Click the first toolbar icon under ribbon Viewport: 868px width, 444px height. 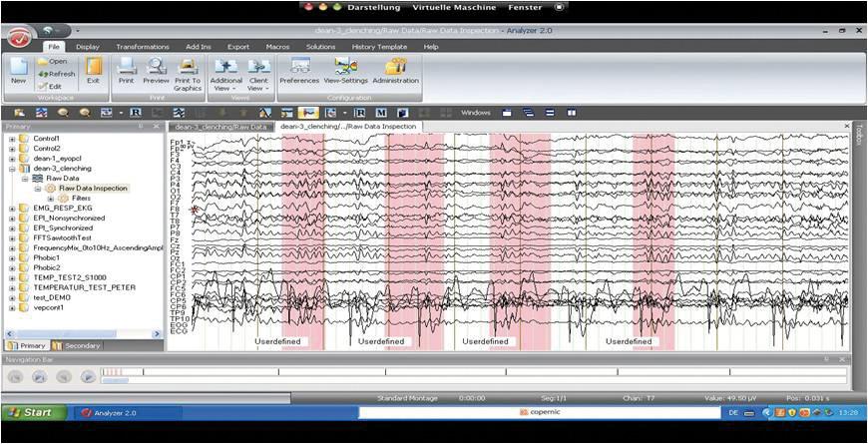[x=19, y=113]
